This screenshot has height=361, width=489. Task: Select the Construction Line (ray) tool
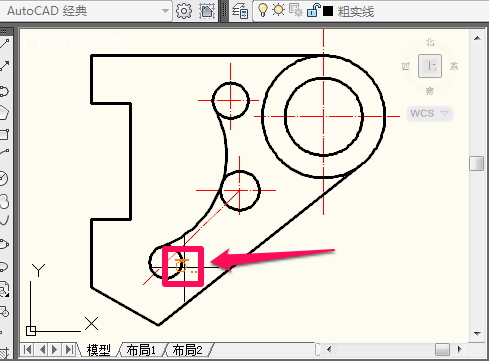coord(4,66)
